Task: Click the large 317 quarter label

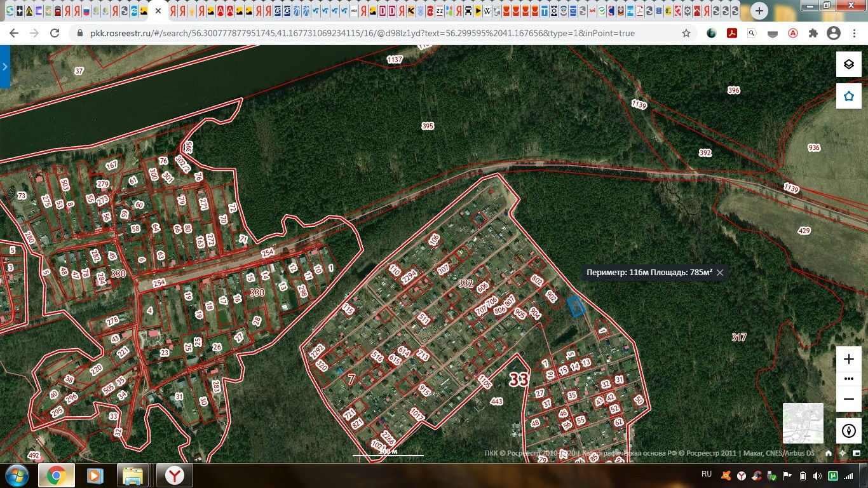Action: coord(738,337)
